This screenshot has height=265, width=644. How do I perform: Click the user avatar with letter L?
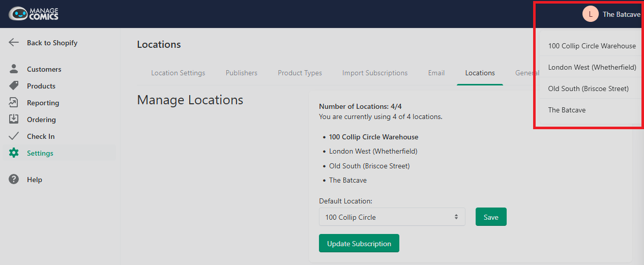591,14
